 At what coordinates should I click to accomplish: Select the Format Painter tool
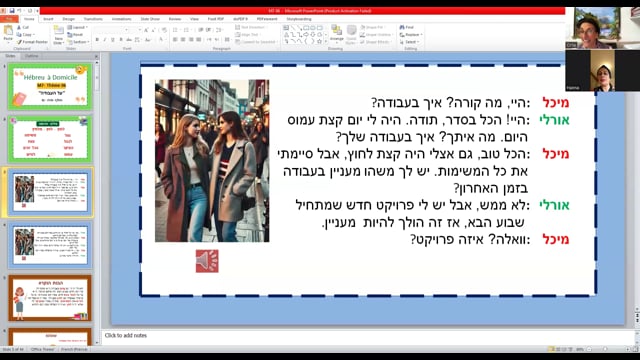pos(32,42)
